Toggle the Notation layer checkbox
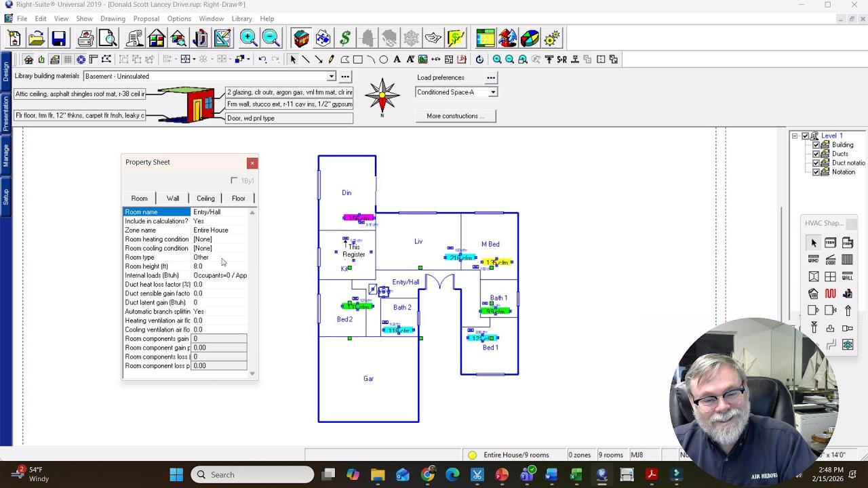Image resolution: width=868 pixels, height=488 pixels. [816, 172]
